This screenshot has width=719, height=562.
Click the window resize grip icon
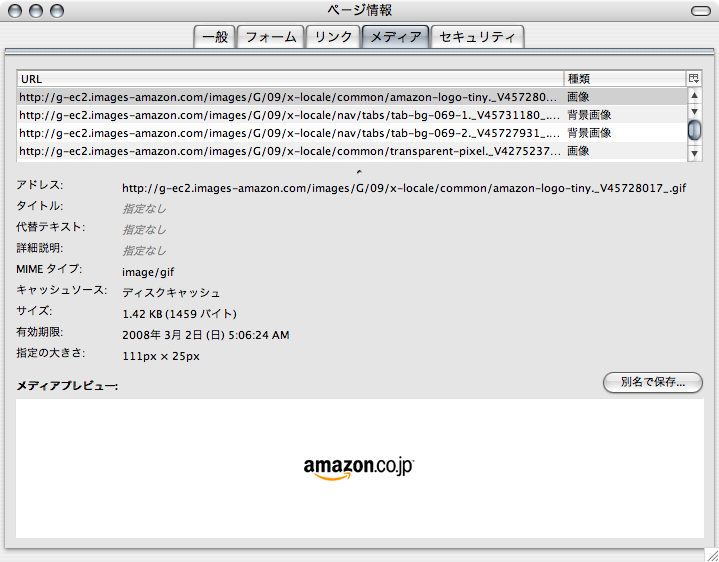coord(712,555)
